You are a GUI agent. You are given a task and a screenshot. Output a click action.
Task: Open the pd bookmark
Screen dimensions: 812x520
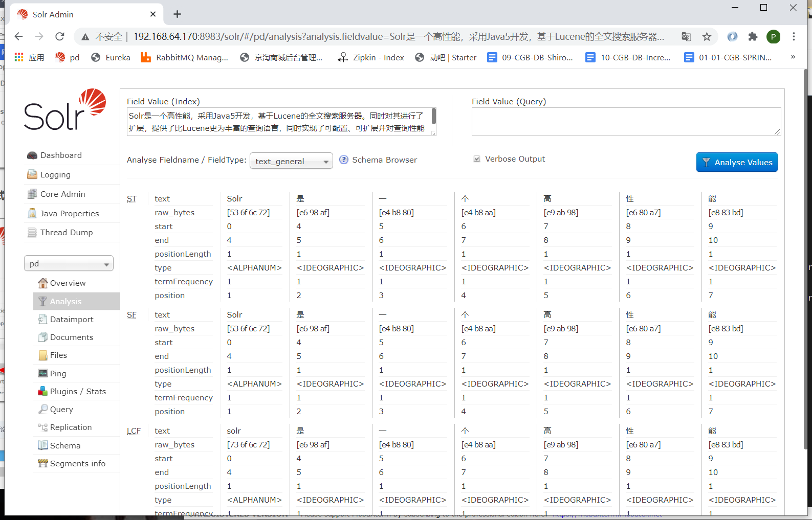(x=68, y=57)
